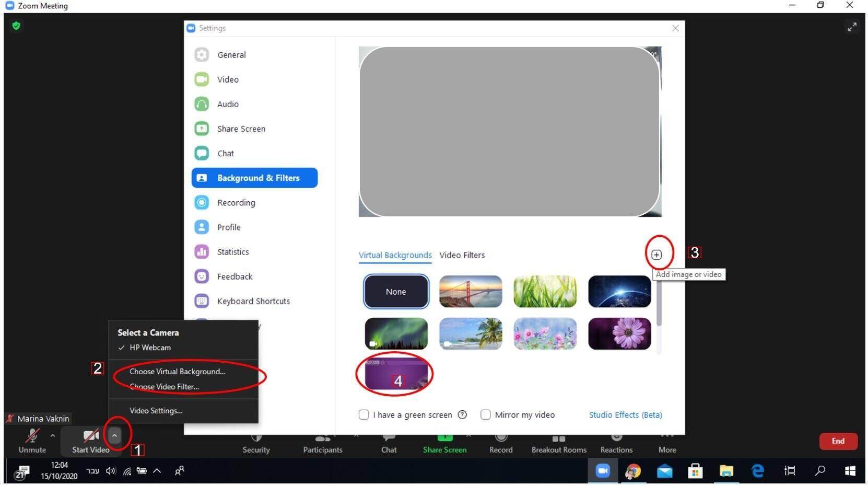868x485 pixels.
Task: Open Zoom from the Windows taskbar
Action: (603, 471)
